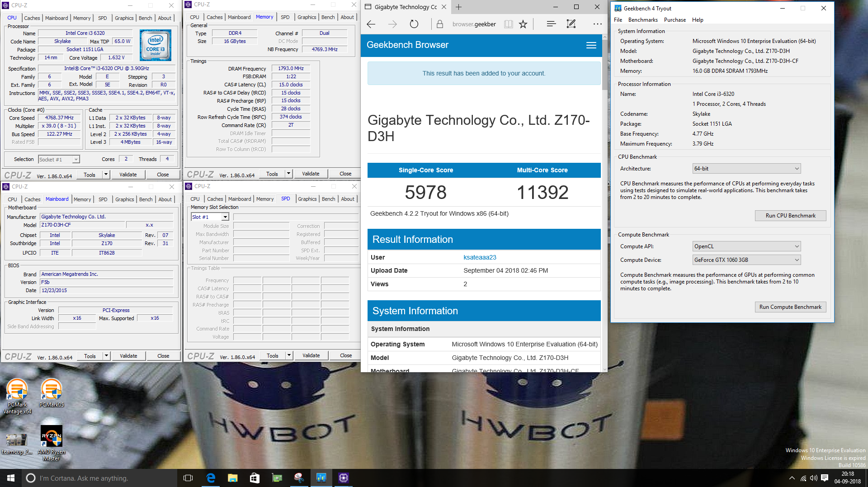This screenshot has width=868, height=487.
Task: Open Bench tab in Memory CPU-Z window
Action: click(328, 17)
